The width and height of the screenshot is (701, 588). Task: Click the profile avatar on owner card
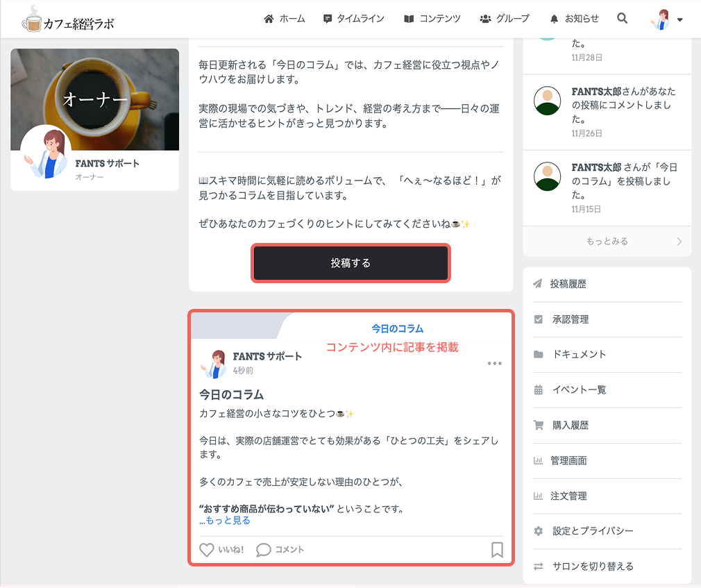point(46,152)
